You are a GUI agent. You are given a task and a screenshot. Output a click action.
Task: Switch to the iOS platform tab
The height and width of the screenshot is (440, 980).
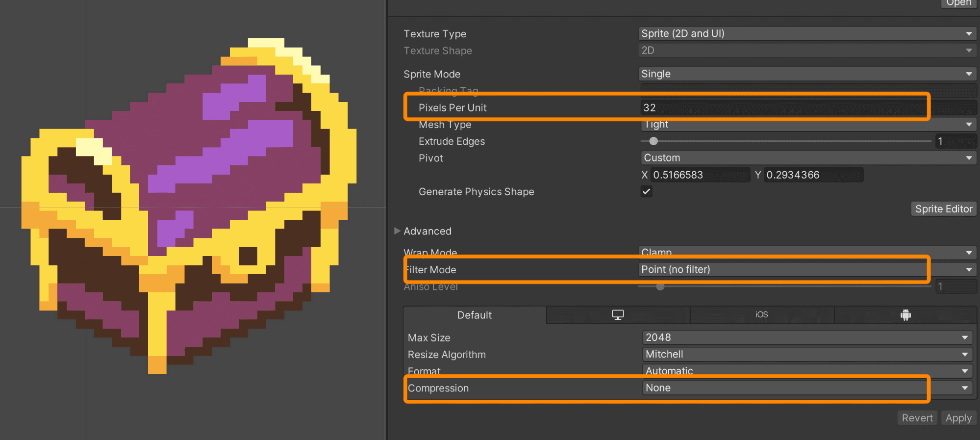click(x=762, y=315)
